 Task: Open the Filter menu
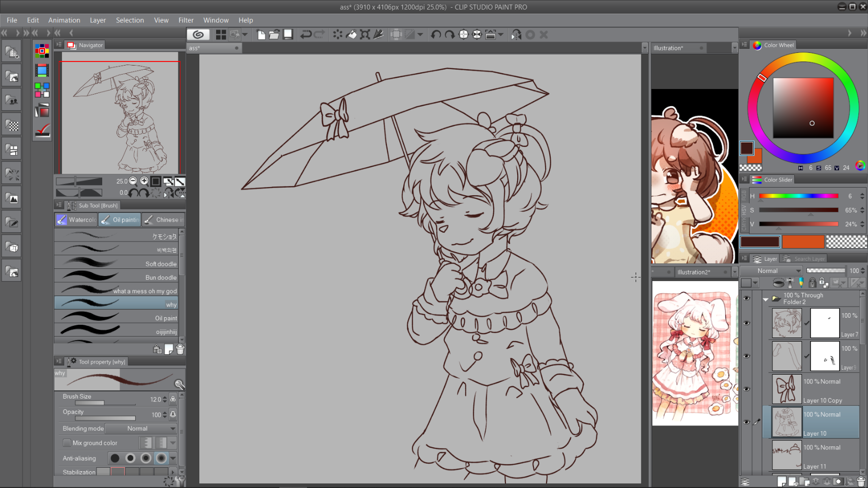tap(186, 20)
